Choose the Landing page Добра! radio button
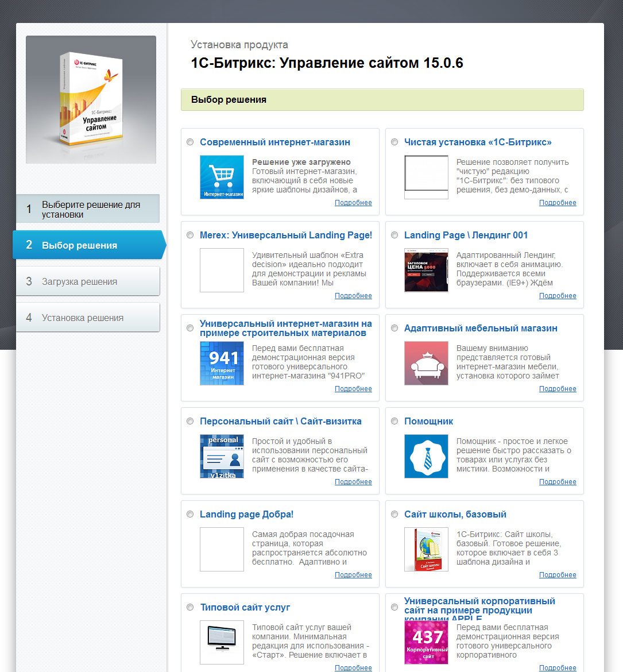623x672 pixels. click(x=190, y=514)
